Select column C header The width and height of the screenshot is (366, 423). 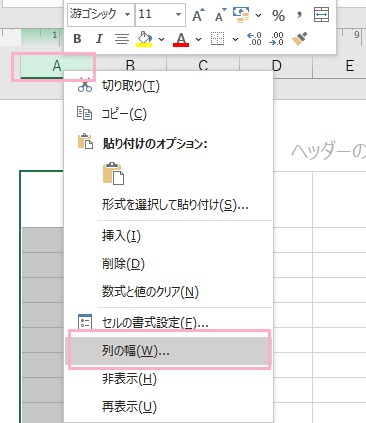tap(203, 64)
